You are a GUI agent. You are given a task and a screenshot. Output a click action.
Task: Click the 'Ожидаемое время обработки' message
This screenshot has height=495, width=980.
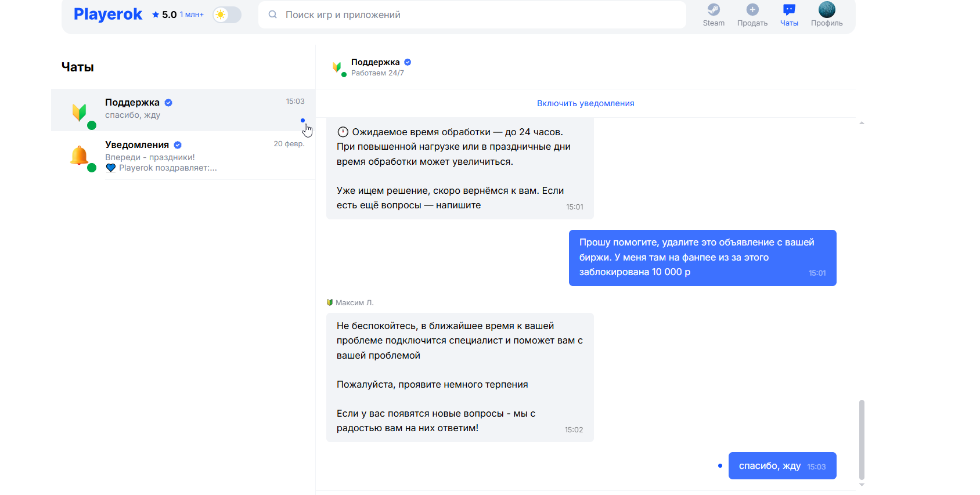point(460,168)
